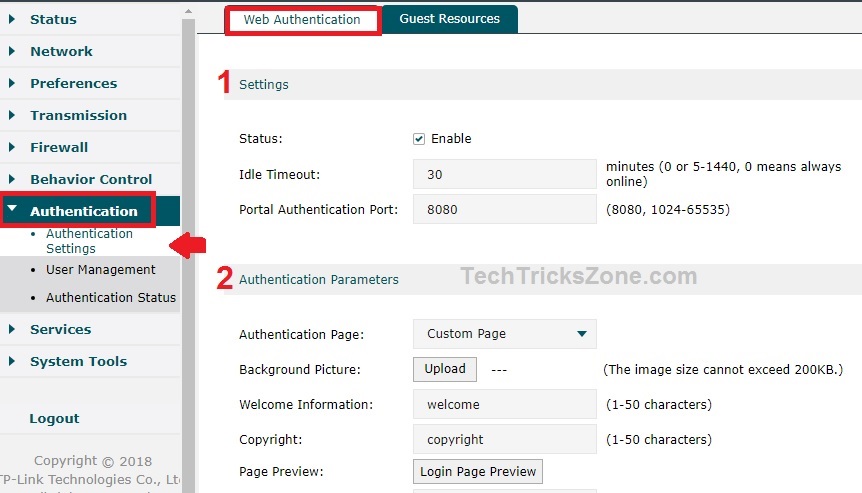This screenshot has width=862, height=493.
Task: Open the User Management submenu item
Action: tap(100, 270)
